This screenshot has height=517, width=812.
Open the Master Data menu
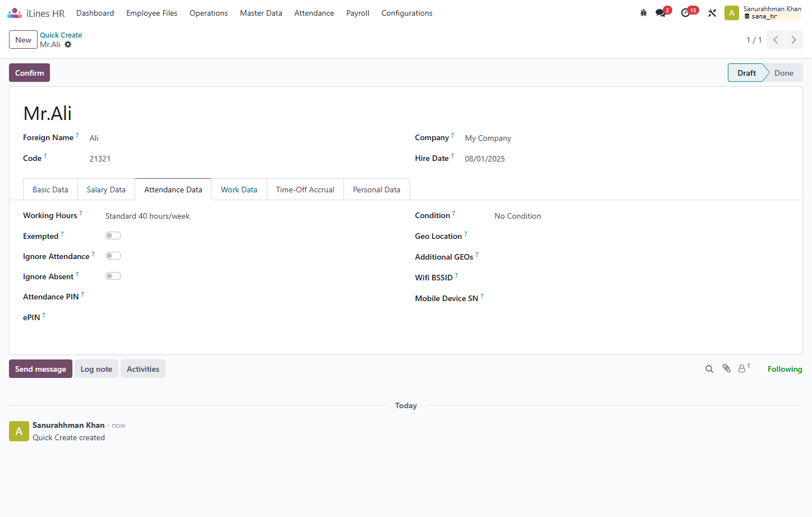click(x=261, y=13)
